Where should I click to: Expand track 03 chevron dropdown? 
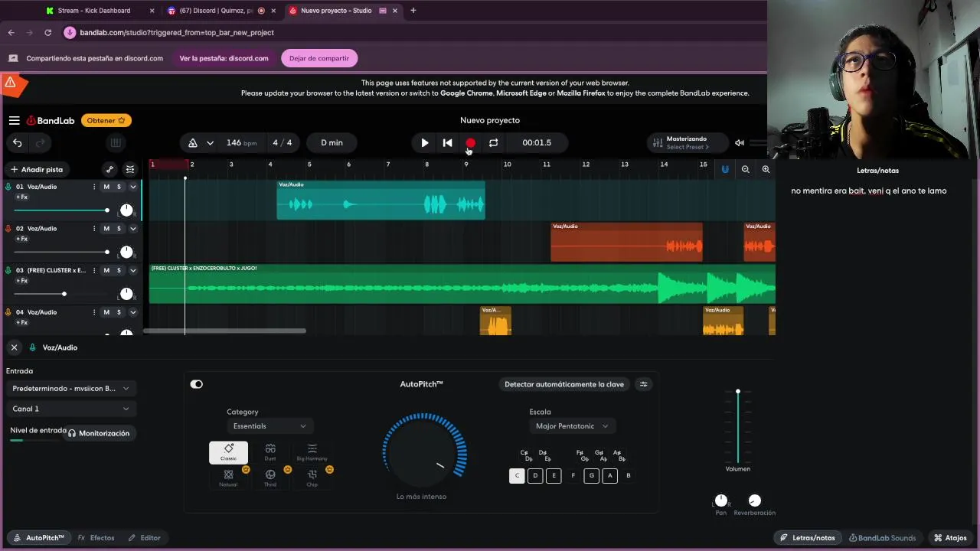132,270
